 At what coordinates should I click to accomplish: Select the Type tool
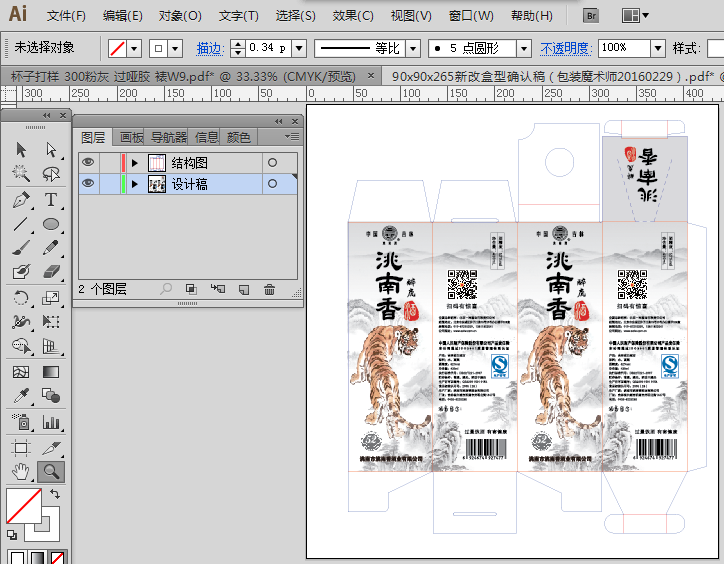pos(51,200)
